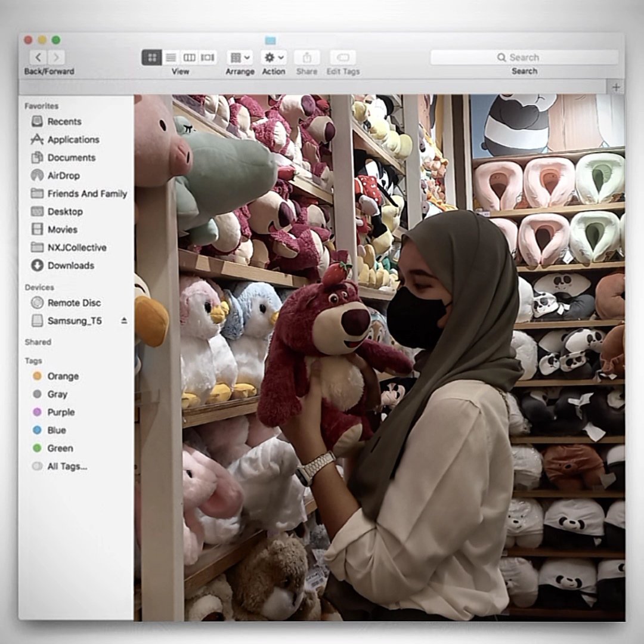
Task: Click the photo of plush toy store
Action: (x=379, y=357)
